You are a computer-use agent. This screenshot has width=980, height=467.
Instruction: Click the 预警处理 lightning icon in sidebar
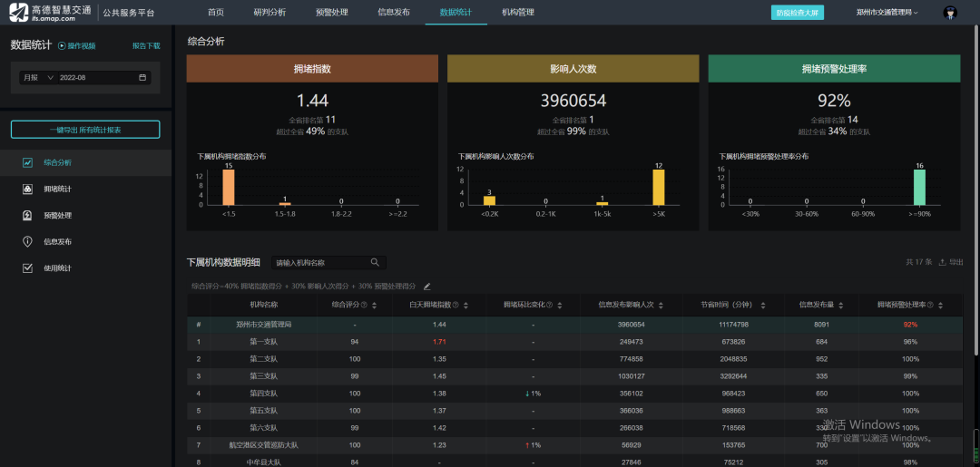coord(27,215)
